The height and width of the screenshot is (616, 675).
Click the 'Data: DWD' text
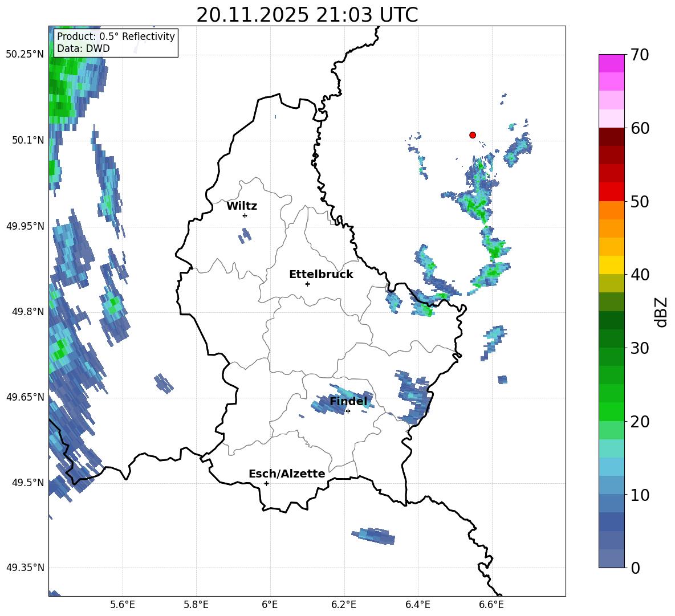tap(83, 48)
